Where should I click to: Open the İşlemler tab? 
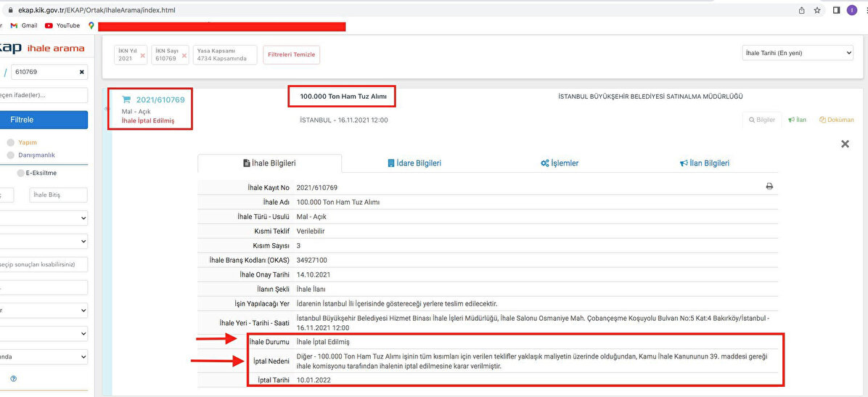point(559,163)
